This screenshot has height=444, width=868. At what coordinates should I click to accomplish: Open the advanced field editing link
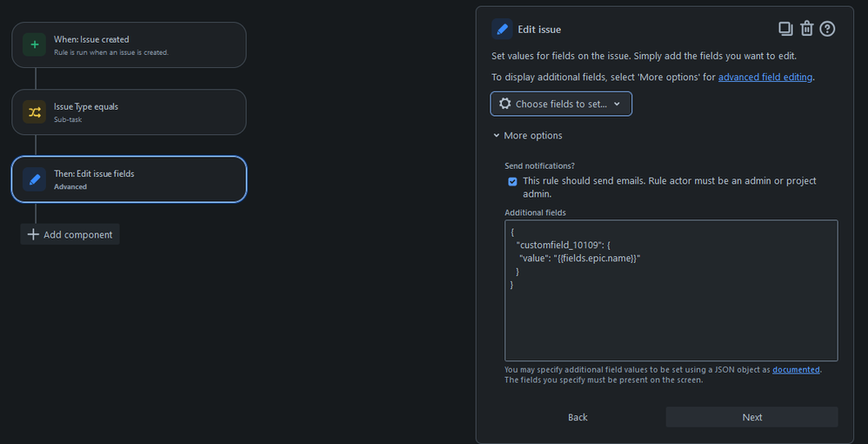tap(765, 77)
